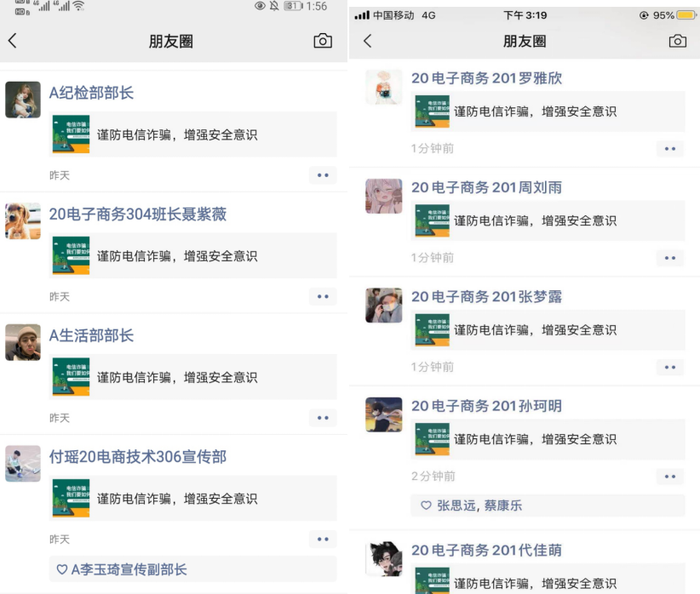Open the name link 20电子商务304班长聂紫薇

click(x=138, y=214)
